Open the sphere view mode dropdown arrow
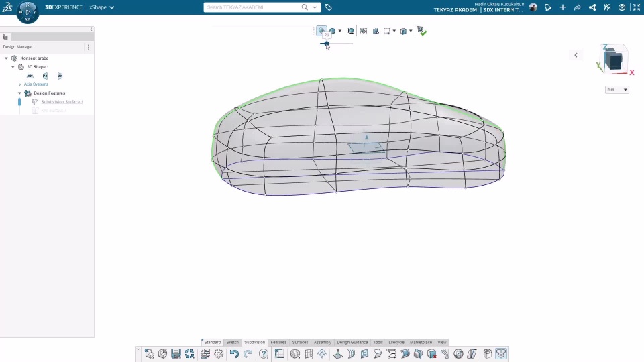The image size is (644, 362). coord(339,31)
